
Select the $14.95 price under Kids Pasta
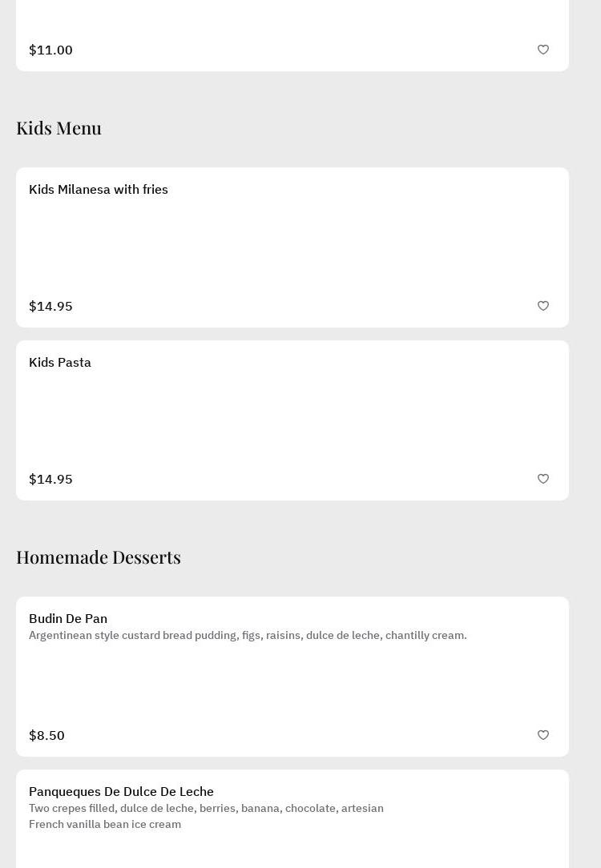pos(50,479)
